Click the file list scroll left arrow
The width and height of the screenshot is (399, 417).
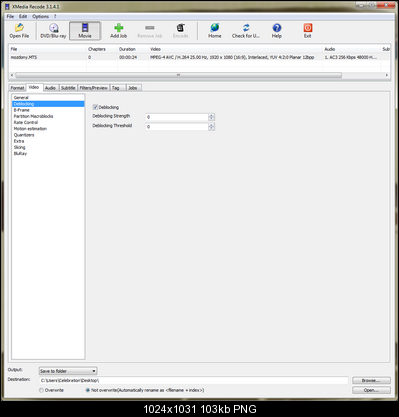pyautogui.click(x=12, y=75)
